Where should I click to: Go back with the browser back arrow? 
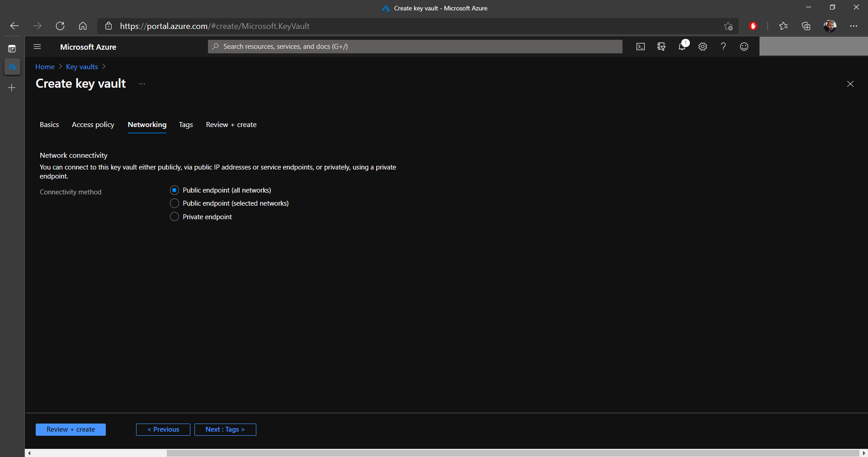click(x=14, y=26)
